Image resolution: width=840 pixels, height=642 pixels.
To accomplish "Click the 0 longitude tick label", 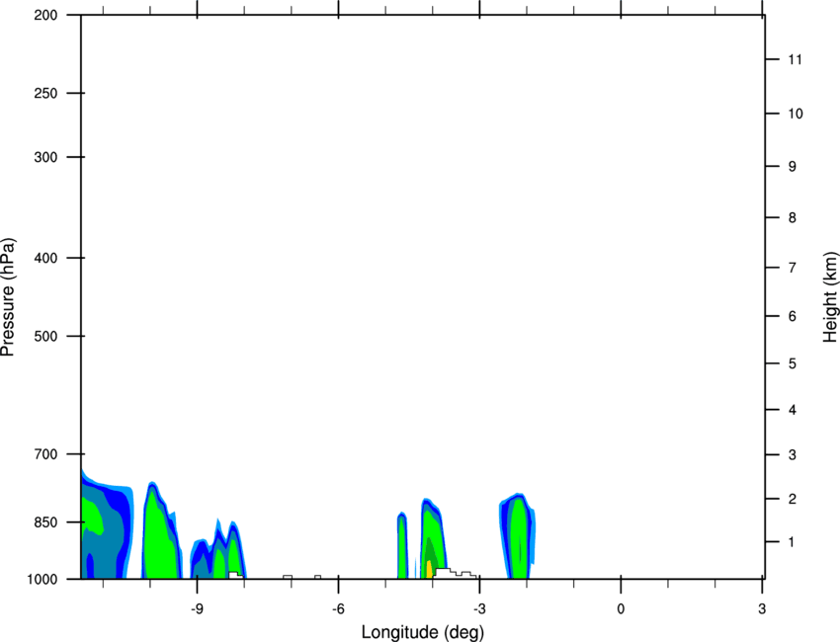I will [x=621, y=609].
